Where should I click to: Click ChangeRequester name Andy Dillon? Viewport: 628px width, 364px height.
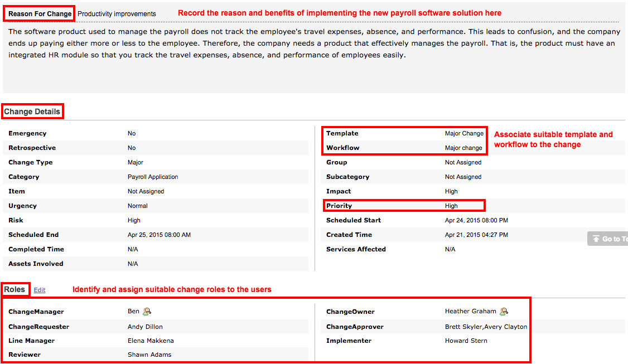pyautogui.click(x=145, y=327)
